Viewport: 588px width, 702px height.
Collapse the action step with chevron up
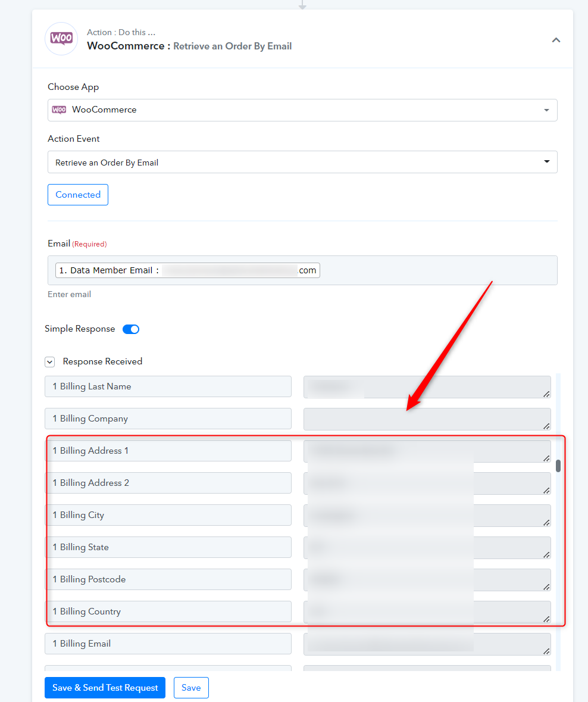556,40
